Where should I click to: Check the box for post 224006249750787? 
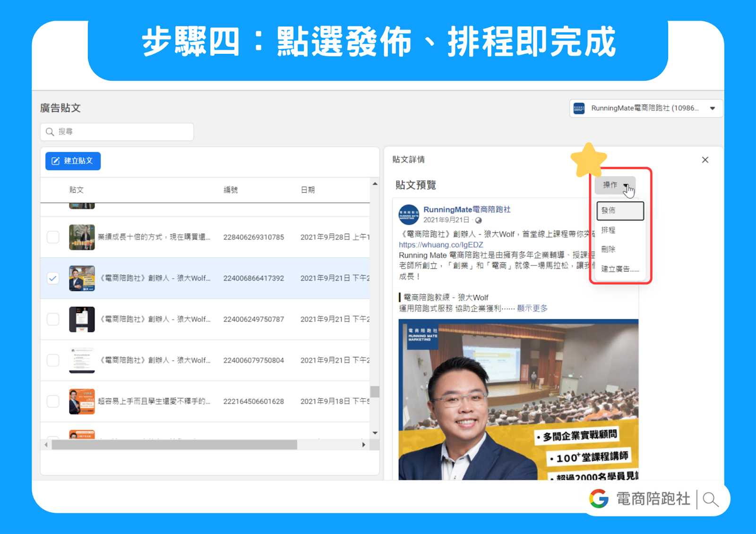tap(53, 319)
